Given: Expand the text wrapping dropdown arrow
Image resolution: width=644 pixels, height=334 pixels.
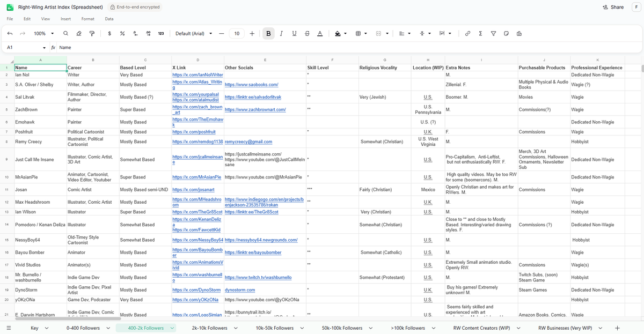Looking at the screenshot, I should point(450,33).
